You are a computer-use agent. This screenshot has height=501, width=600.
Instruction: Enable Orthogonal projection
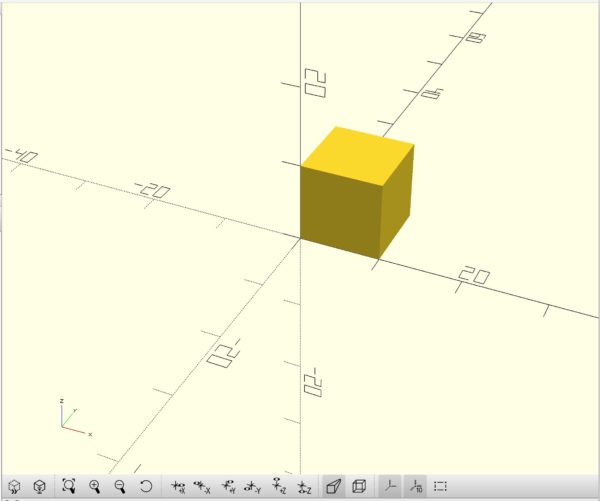coord(359,486)
